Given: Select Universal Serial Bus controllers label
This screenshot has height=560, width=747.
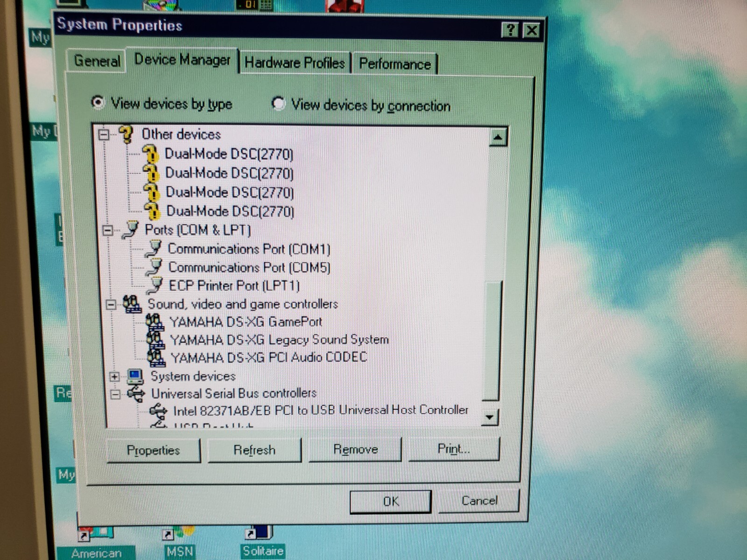Looking at the screenshot, I should tap(234, 393).
